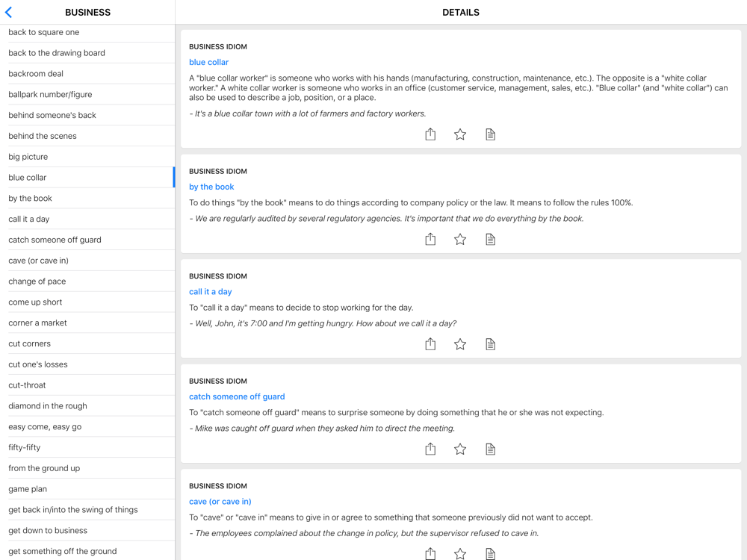The image size is (747, 560).
Task: Open the 'by the book' title link
Action: (211, 187)
